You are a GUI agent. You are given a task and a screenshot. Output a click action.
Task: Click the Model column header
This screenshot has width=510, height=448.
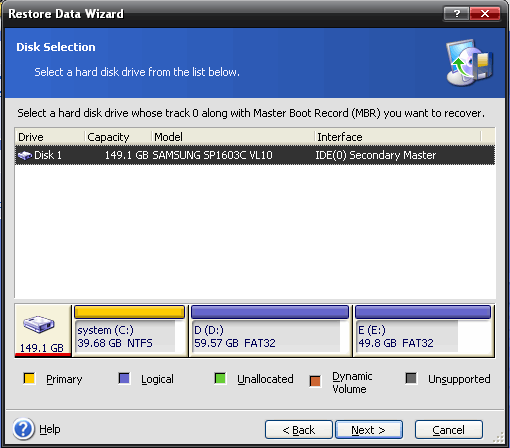coord(233,137)
